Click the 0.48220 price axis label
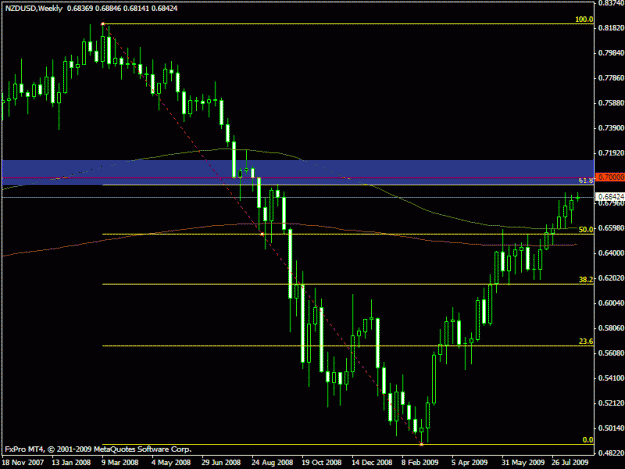The image size is (625, 469). click(611, 453)
